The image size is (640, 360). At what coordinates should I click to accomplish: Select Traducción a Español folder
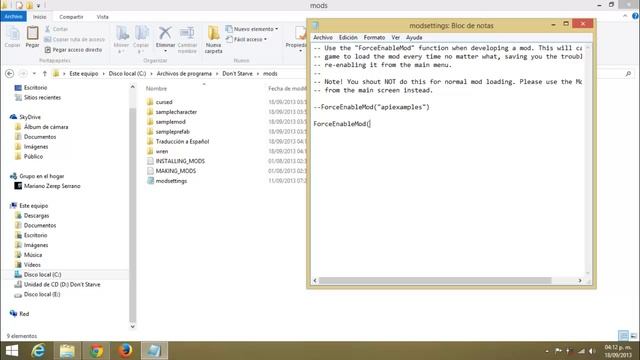tap(182, 141)
